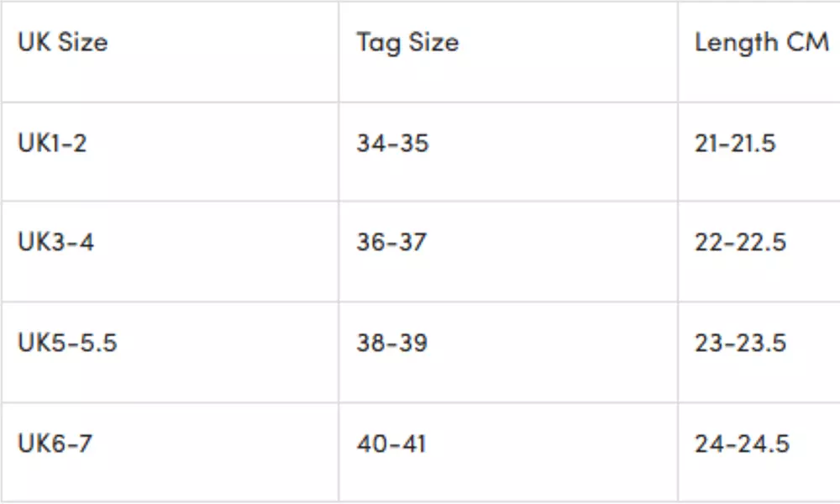Click the UK Size column header
The width and height of the screenshot is (840, 504).
point(63,43)
